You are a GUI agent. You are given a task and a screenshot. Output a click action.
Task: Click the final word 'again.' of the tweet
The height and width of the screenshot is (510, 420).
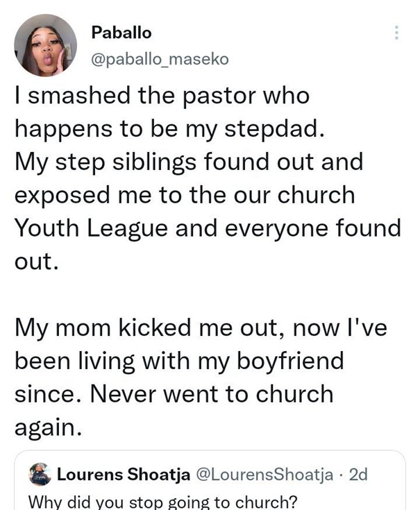49,427
